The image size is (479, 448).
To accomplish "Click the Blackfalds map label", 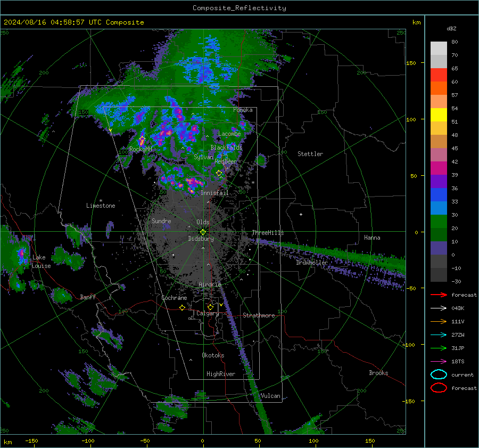I will point(226,148).
